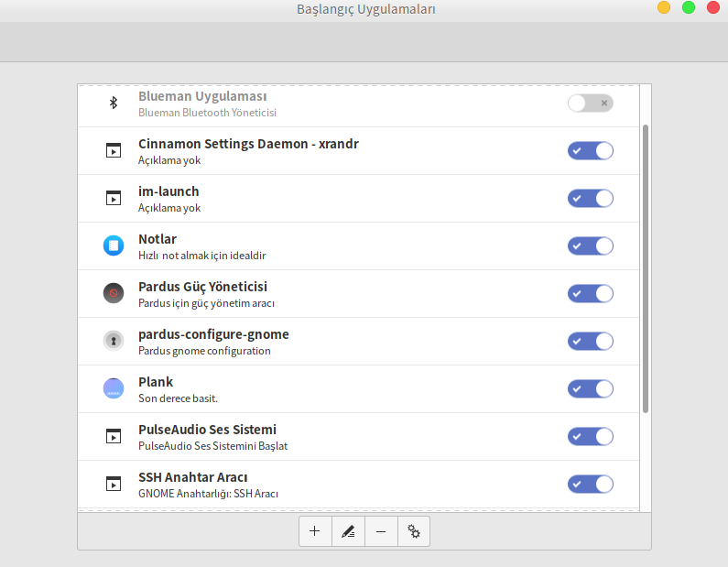Disable the SSH Anahtar Aracı switch

pos(590,484)
